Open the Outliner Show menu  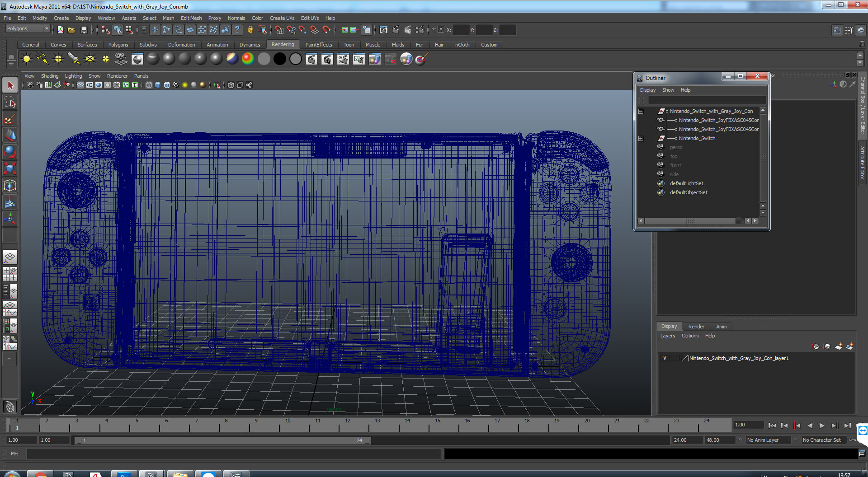click(668, 90)
